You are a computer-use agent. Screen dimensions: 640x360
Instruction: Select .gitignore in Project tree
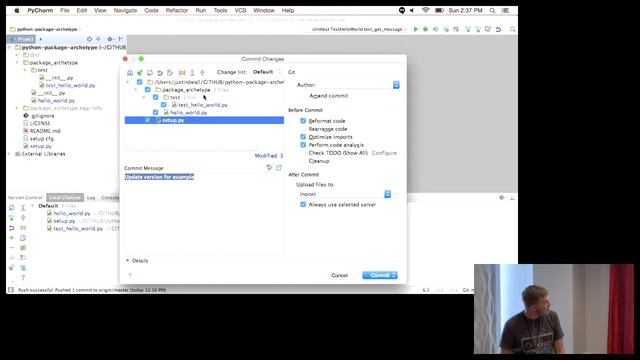[42, 116]
